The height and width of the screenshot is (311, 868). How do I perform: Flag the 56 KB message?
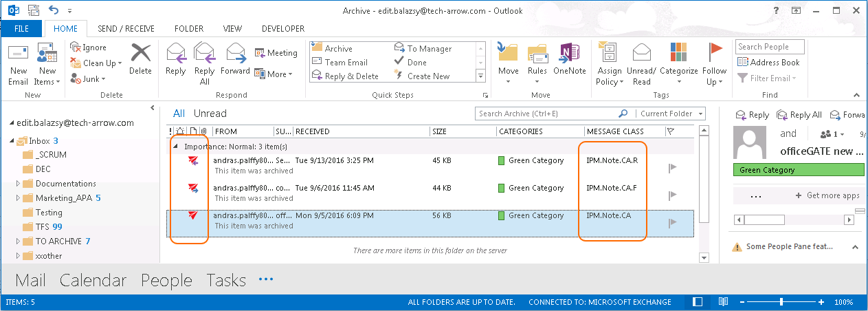tap(673, 223)
